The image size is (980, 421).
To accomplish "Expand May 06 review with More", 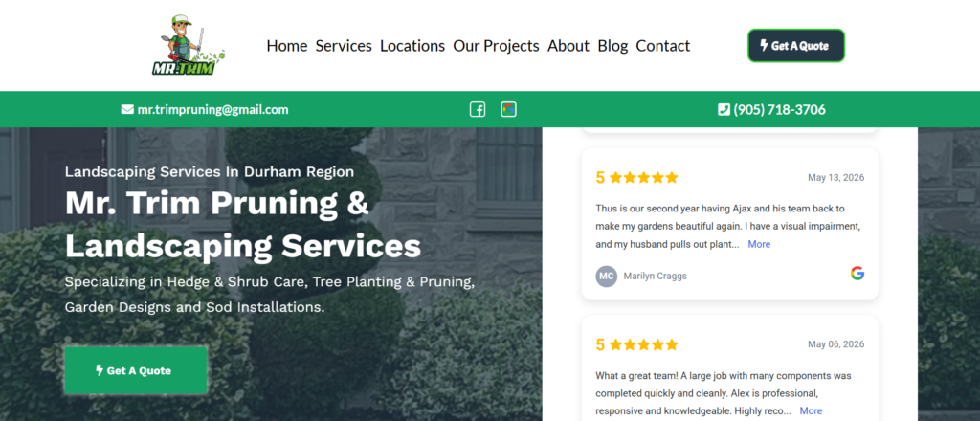I will (x=812, y=411).
